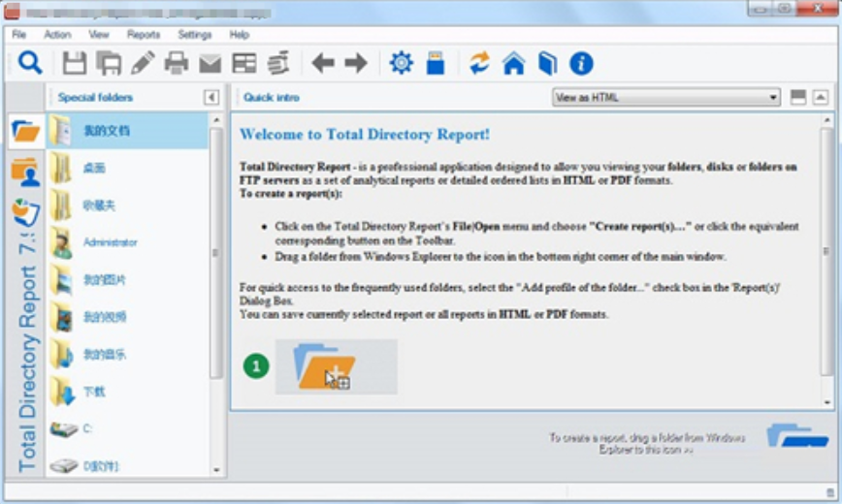Viewport: 842px width, 504px height.
Task: Open settings via the blue gear icon
Action: tap(402, 63)
